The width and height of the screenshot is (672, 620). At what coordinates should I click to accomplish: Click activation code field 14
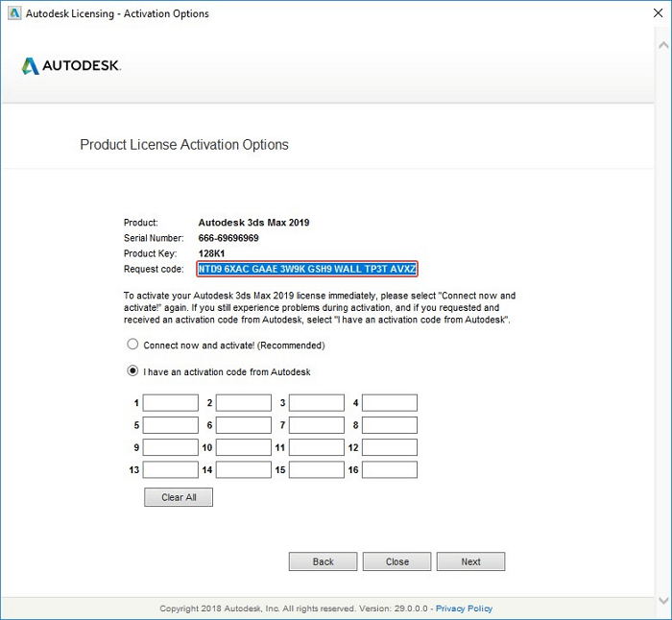244,470
